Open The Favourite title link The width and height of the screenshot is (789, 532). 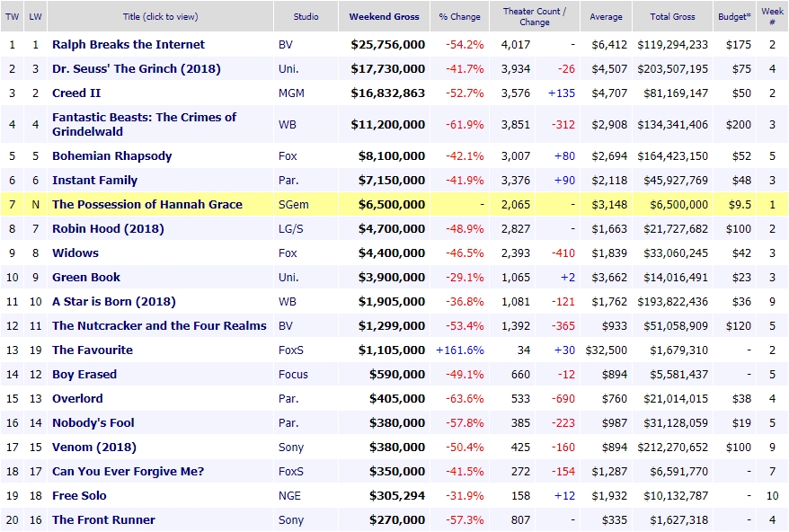[93, 350]
